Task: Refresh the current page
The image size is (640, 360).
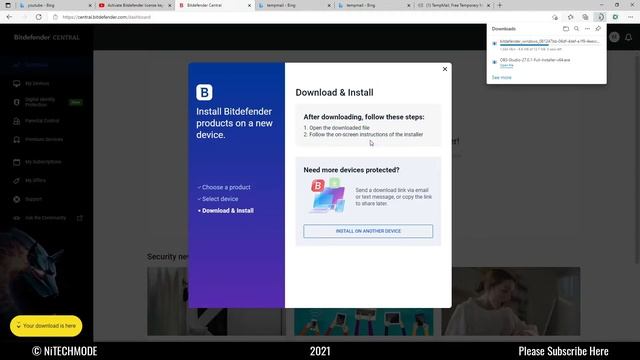Action: [38, 17]
